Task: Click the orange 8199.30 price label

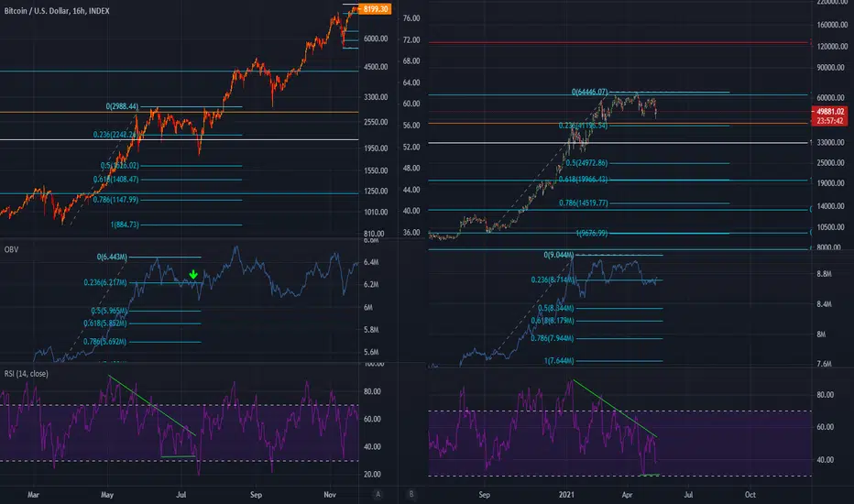Action: tap(376, 9)
